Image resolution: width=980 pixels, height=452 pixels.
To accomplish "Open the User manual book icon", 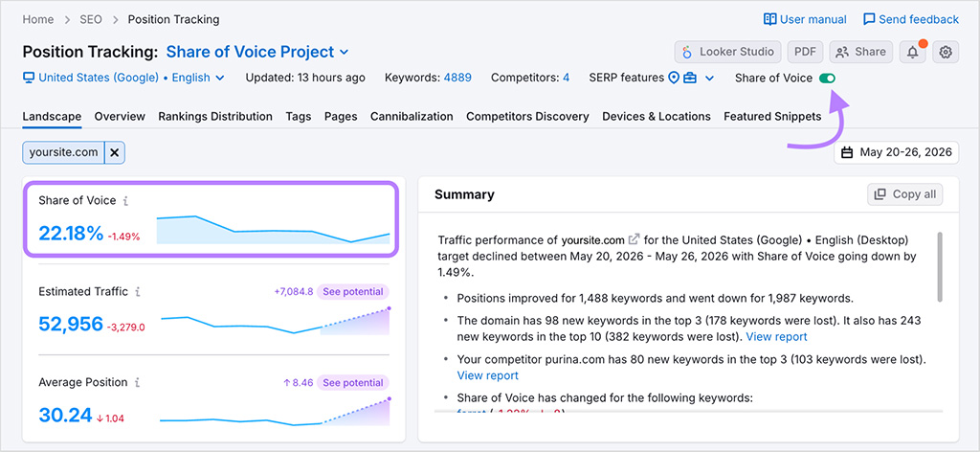I will (x=770, y=19).
